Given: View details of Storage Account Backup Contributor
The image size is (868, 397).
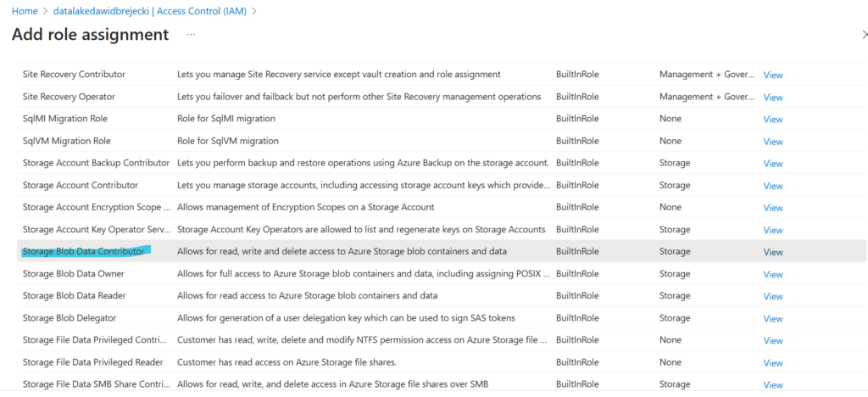Looking at the screenshot, I should point(773,163).
